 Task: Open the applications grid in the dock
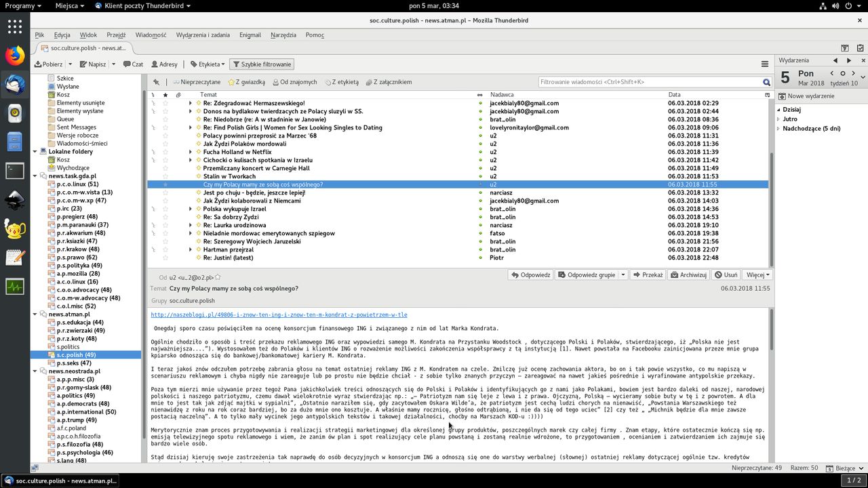[x=15, y=27]
